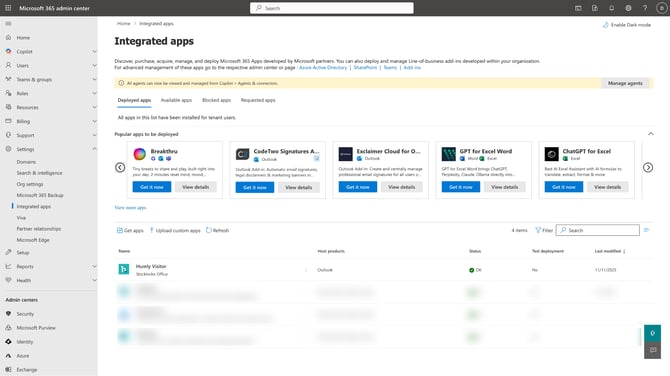The height and width of the screenshot is (376, 670).
Task: Click Refresh in the apps toolbar
Action: [x=217, y=230]
